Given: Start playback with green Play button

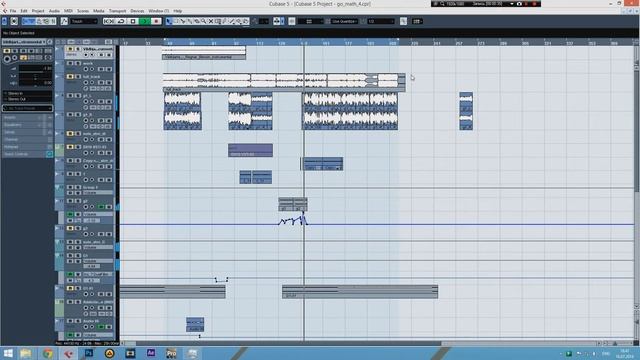Looking at the screenshot, I should point(144,21).
